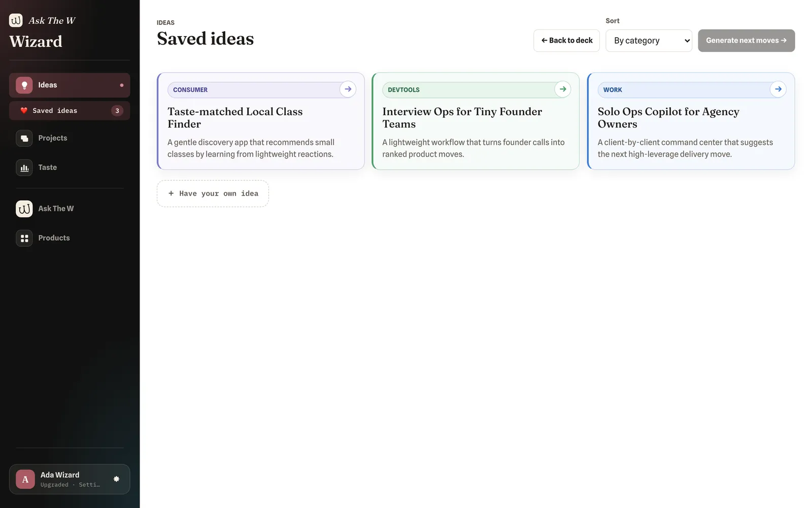Click the Upgraded · Setti… status text
The width and height of the screenshot is (812, 508).
(x=70, y=485)
